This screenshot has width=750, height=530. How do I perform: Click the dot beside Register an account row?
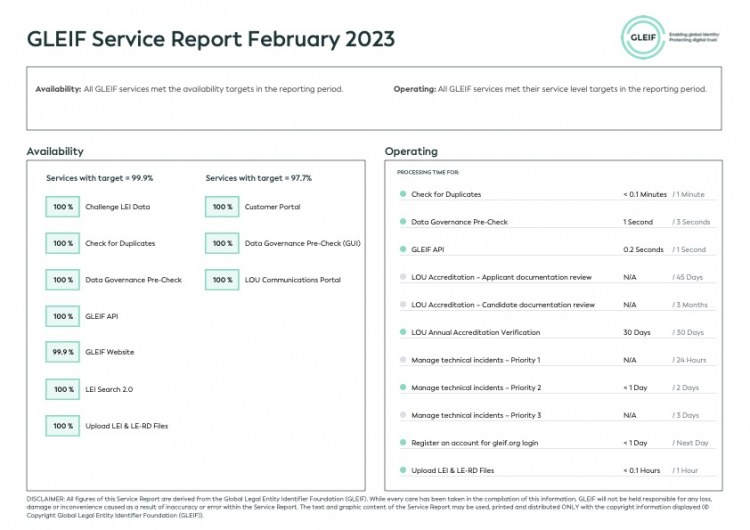(402, 442)
